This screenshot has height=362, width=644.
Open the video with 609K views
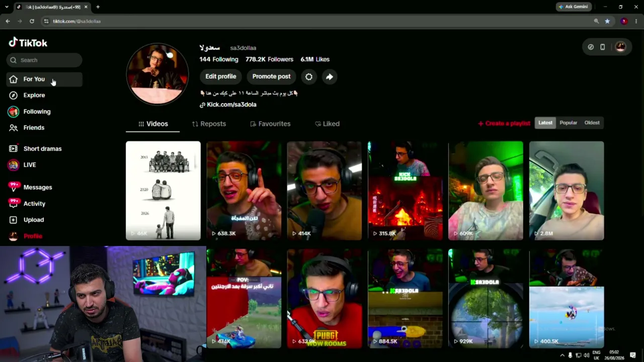tap(486, 191)
